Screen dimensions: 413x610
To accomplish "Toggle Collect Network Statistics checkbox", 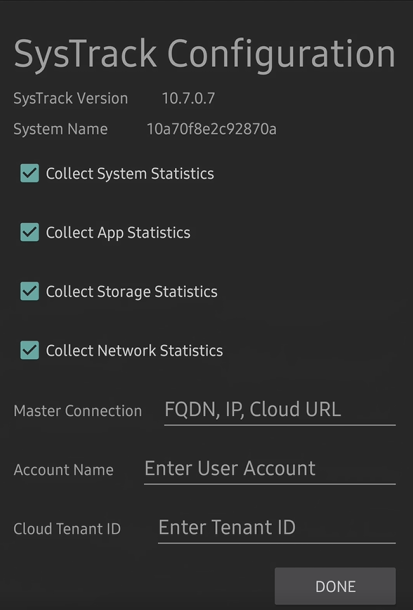I will (x=30, y=350).
